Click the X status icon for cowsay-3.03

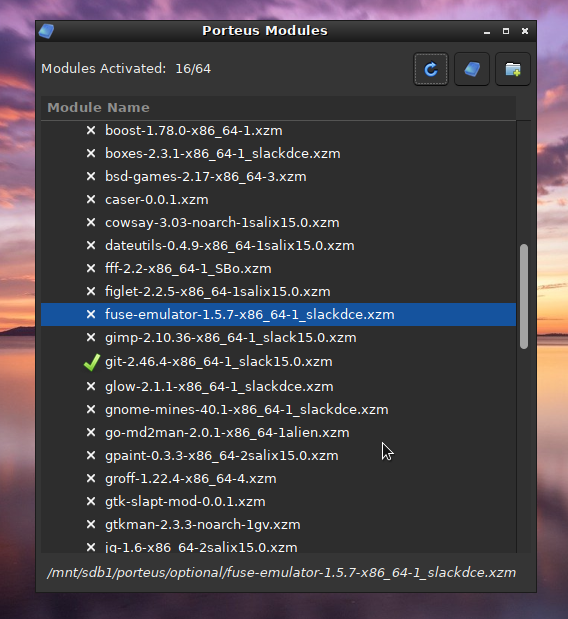point(91,222)
